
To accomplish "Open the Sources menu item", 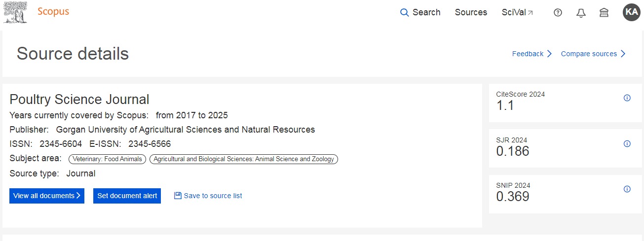I will pos(471,13).
